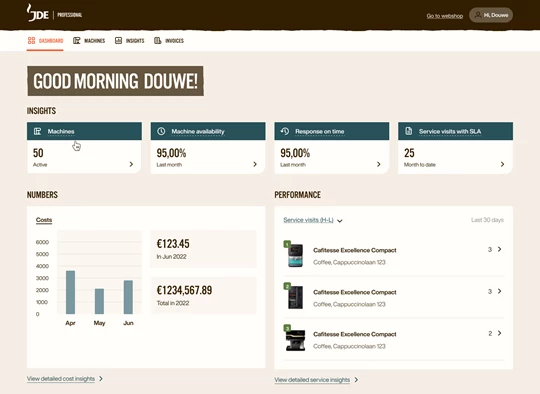This screenshot has height=394, width=540.
Task: Click the JDE Professional logo
Action: coord(54,13)
